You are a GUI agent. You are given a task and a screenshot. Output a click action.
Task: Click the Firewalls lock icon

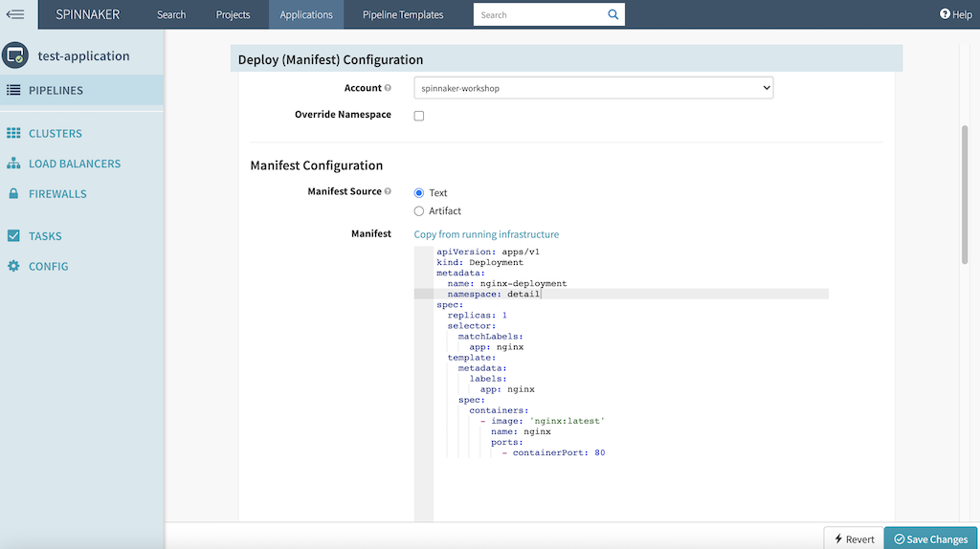pyautogui.click(x=13, y=193)
